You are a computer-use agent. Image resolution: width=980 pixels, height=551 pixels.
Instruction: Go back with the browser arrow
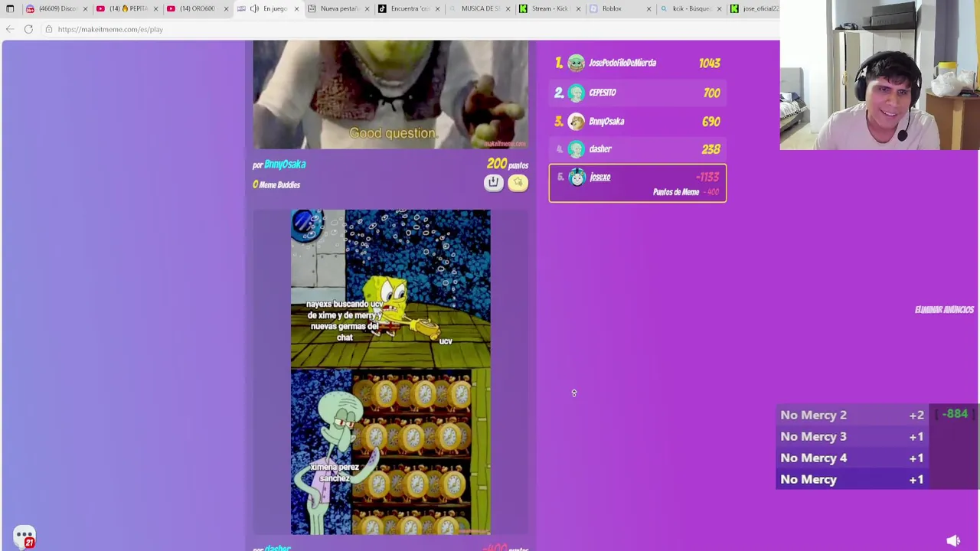tap(10, 29)
